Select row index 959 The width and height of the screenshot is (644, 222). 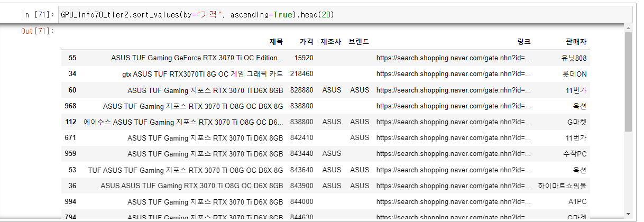pyautogui.click(x=70, y=154)
